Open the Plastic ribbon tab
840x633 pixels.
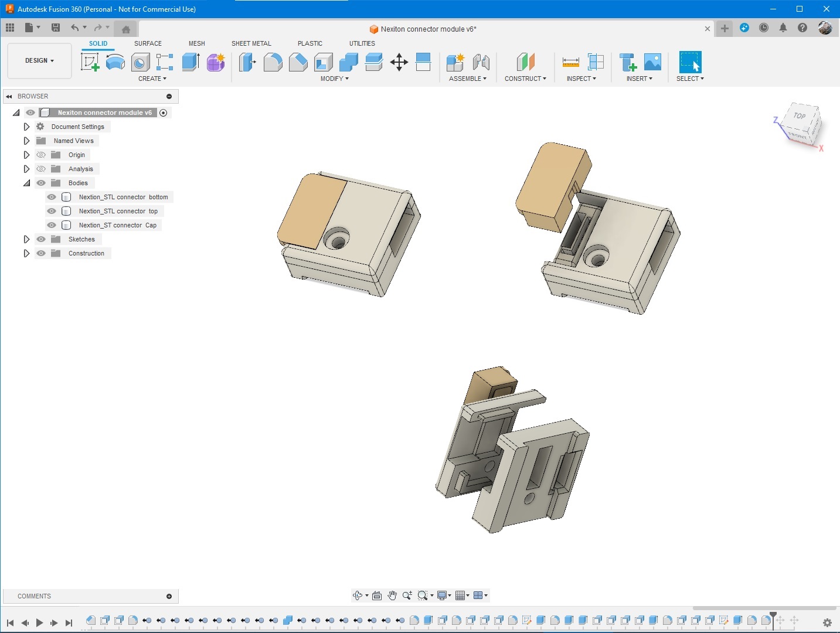point(310,43)
